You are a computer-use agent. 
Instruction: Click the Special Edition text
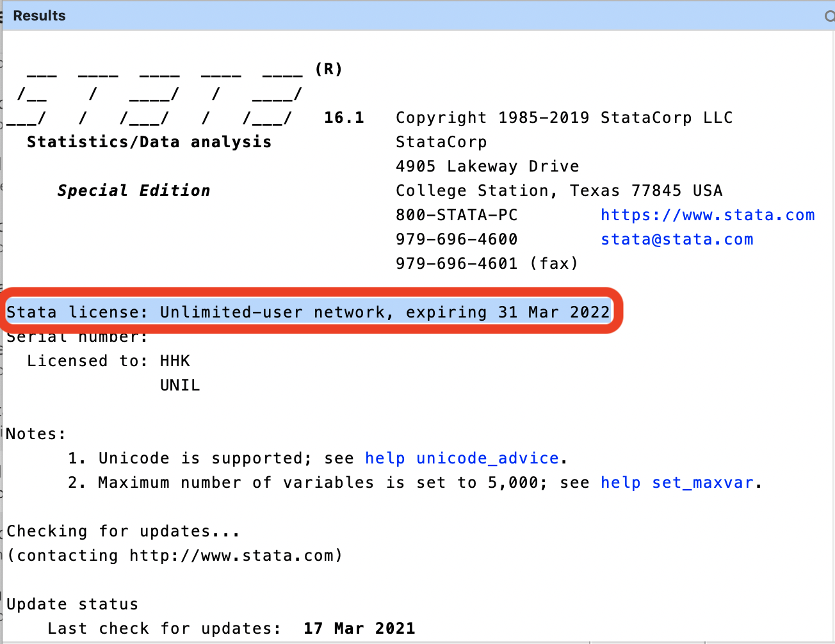tap(133, 191)
